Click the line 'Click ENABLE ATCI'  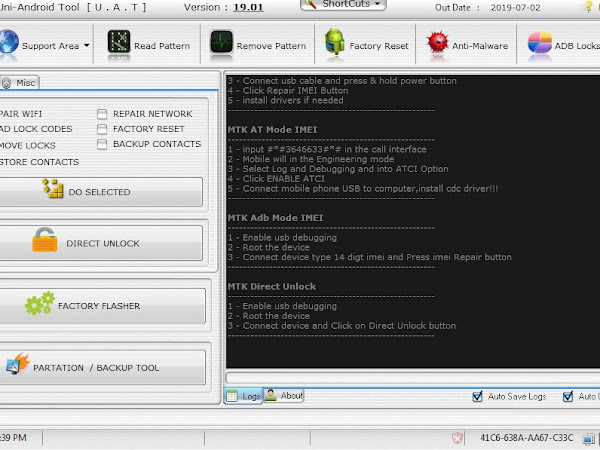tap(276, 179)
